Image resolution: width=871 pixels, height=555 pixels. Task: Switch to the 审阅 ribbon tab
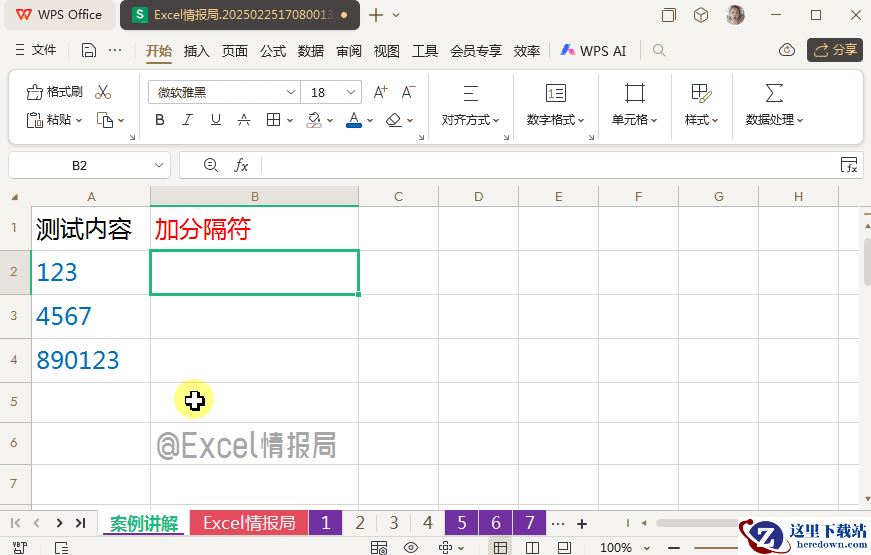point(349,51)
